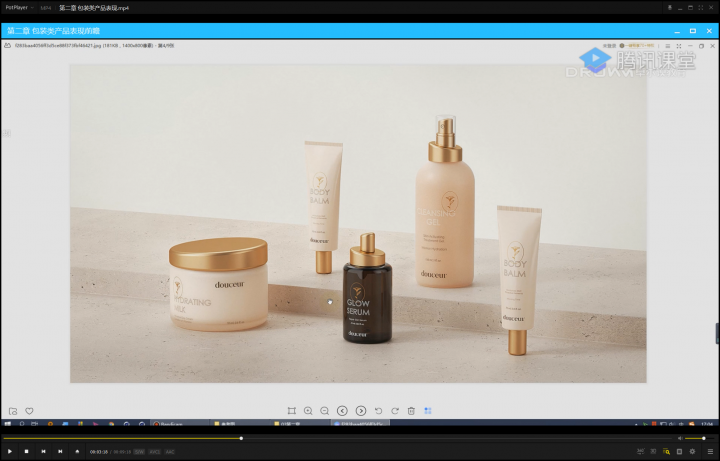Click the product image in the viewer
Viewport: 720px width, 461px height.
[x=358, y=223]
